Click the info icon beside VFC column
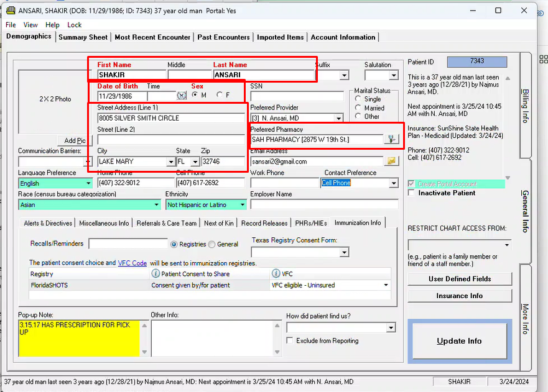 tap(276, 274)
